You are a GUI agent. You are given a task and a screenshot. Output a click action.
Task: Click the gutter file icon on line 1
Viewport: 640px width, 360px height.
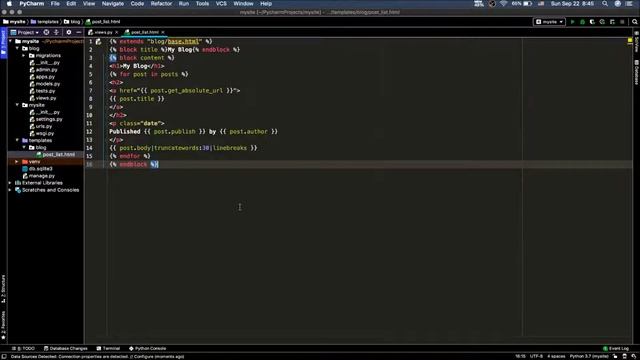[98, 42]
